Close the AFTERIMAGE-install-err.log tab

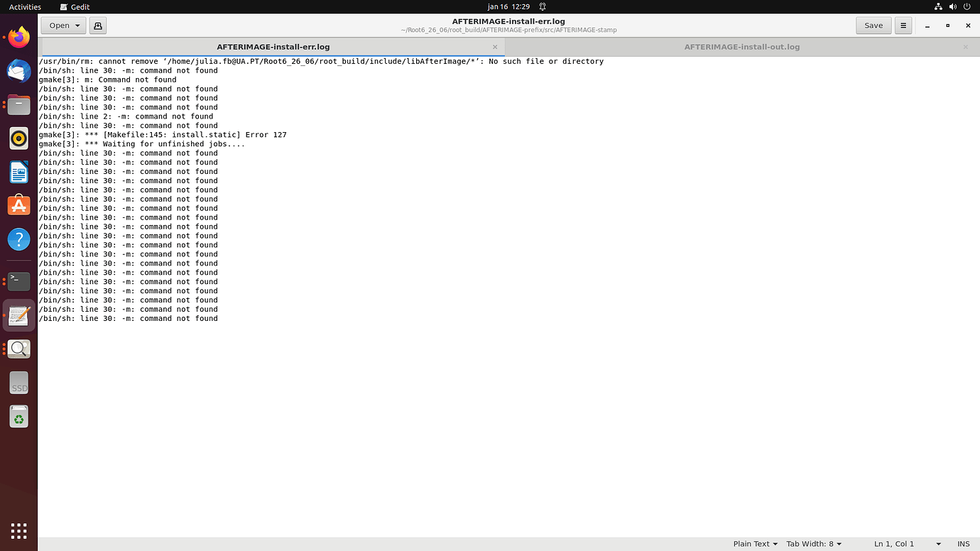pos(495,47)
